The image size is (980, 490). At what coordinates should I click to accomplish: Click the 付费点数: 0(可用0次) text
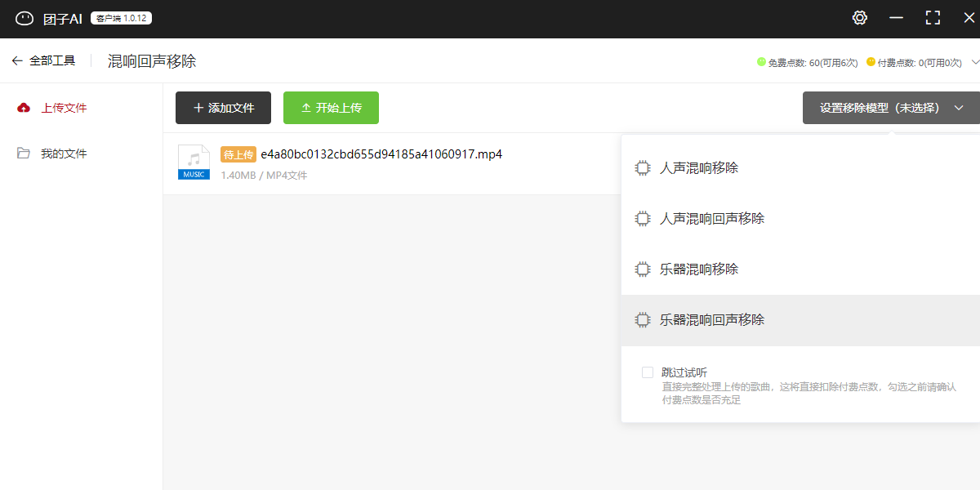coord(920,62)
